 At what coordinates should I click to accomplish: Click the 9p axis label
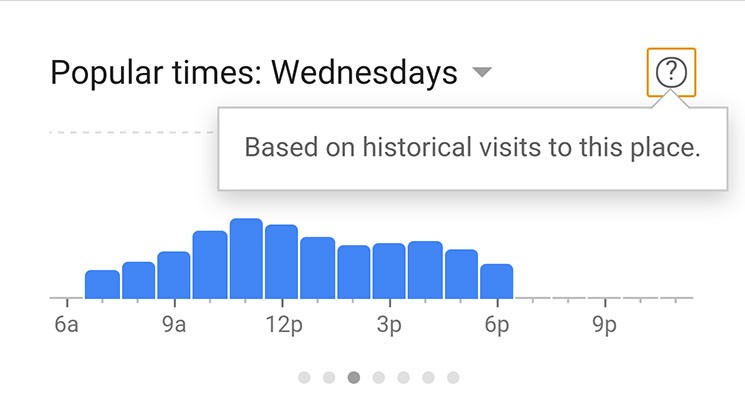604,325
